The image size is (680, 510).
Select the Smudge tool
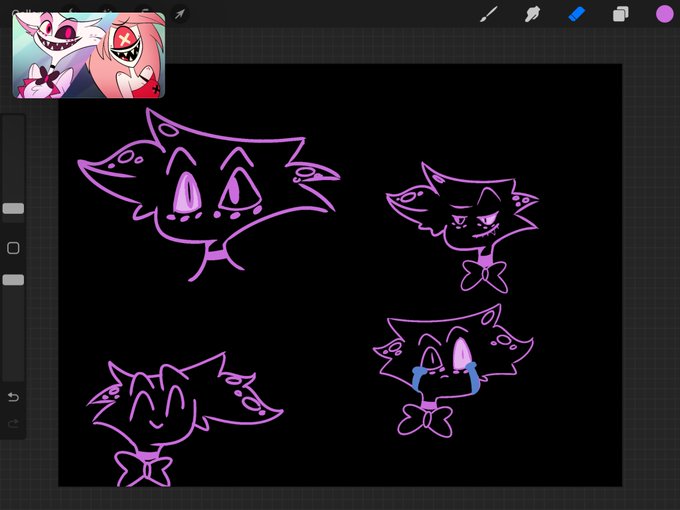coord(532,14)
